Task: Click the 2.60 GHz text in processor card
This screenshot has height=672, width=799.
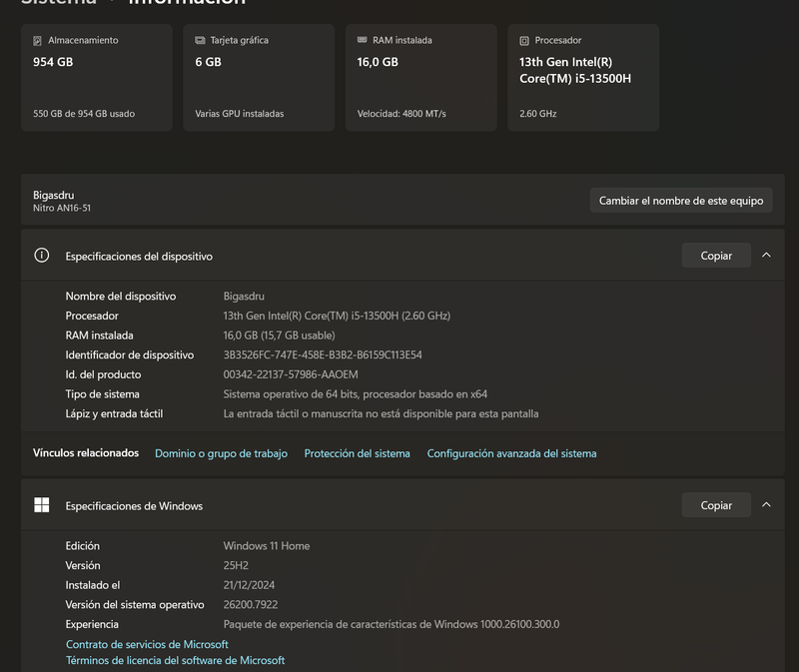Action: (x=538, y=114)
